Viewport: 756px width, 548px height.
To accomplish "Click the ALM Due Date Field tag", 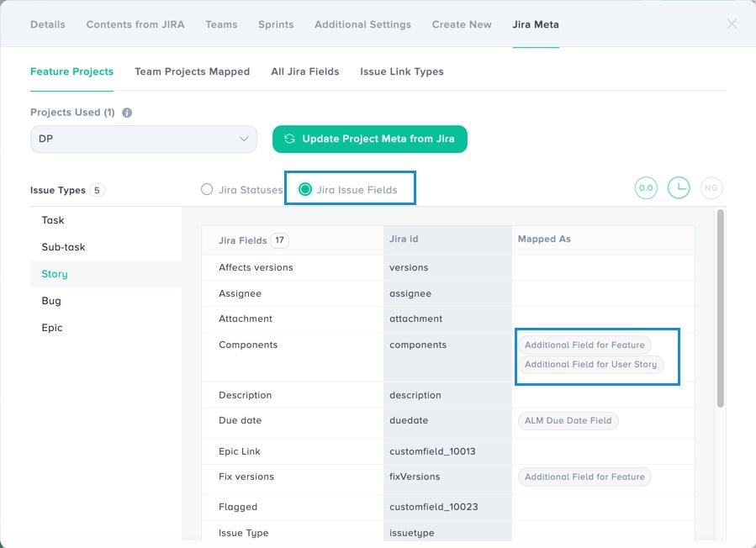I will [x=568, y=420].
